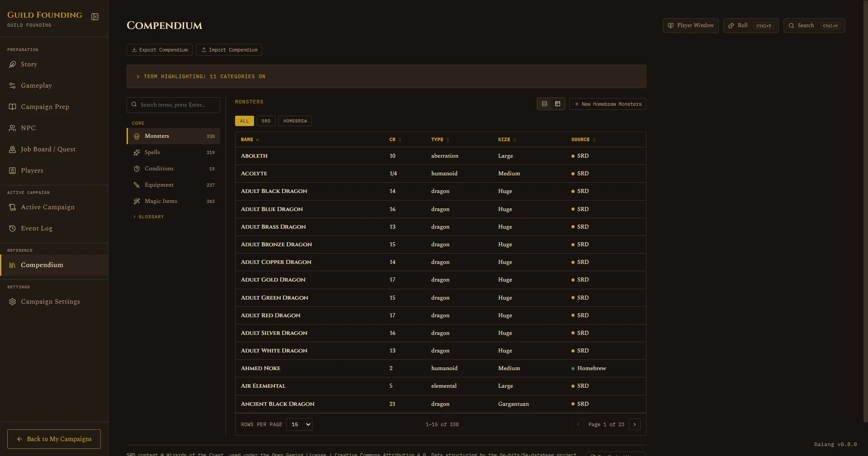Screen dimensions: 868x456
Task: Switch to list view layout icon
Action: click(544, 104)
